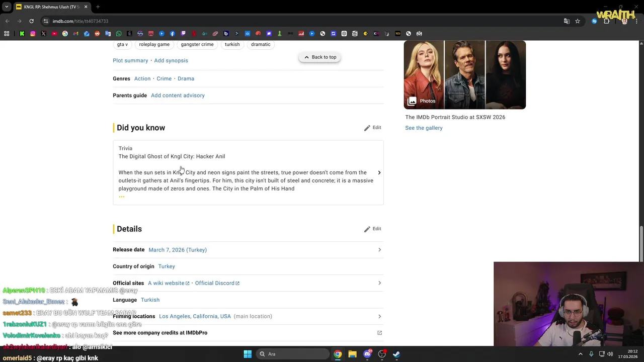Expand the Release date row chevron
This screenshot has height=362, width=644.
[379, 250]
